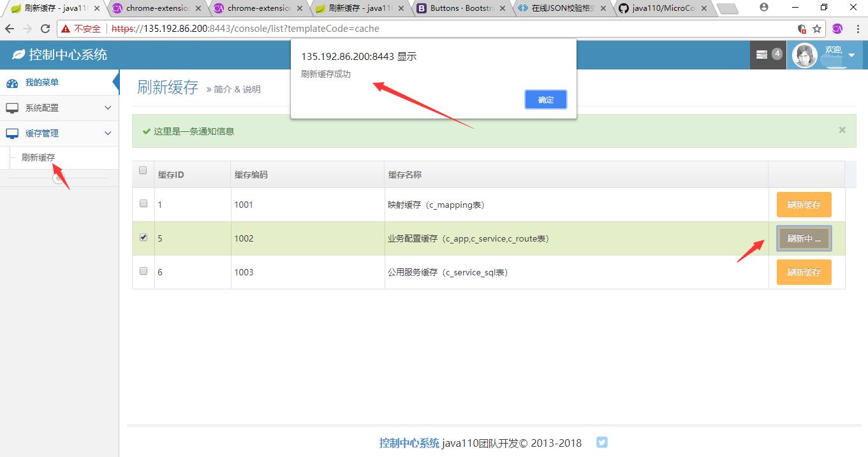Click 刷新缓存 button for 映射缓存 row
The image size is (868, 457).
pyautogui.click(x=804, y=205)
